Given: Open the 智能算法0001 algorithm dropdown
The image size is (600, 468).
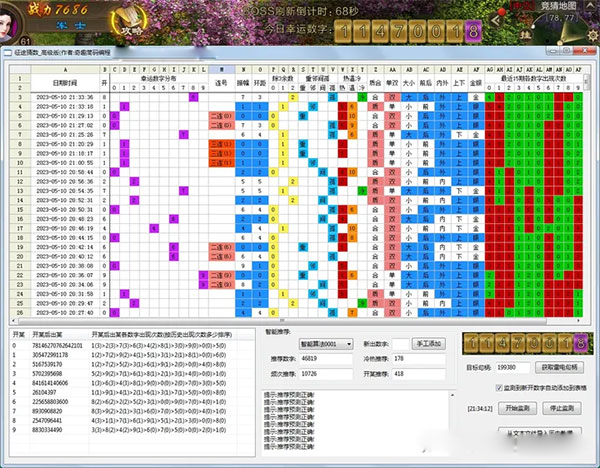Looking at the screenshot, I should [325, 344].
